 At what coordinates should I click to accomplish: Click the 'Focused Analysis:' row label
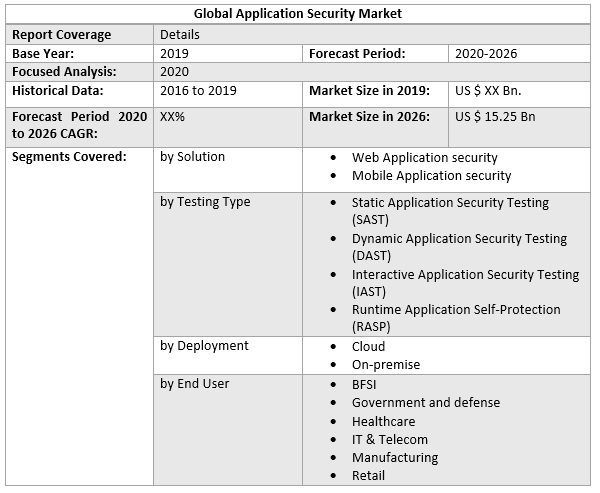[x=64, y=72]
